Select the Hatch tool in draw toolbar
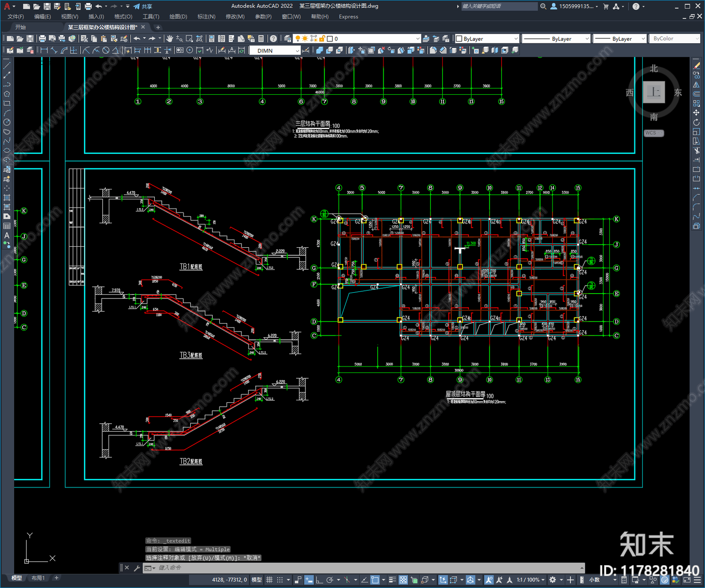The height and width of the screenshot is (588, 705). coord(7,197)
